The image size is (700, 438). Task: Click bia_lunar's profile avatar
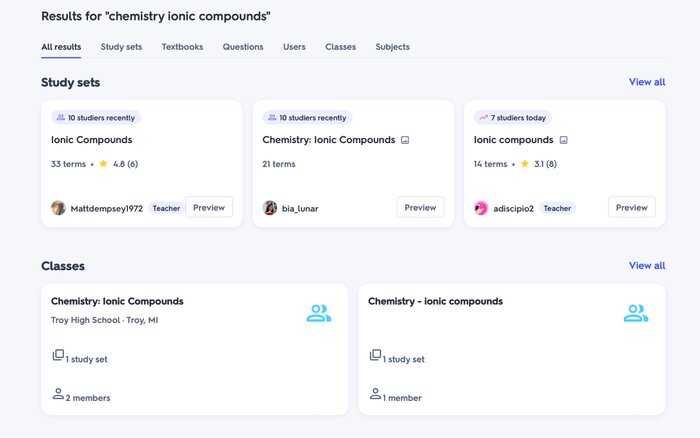(270, 208)
